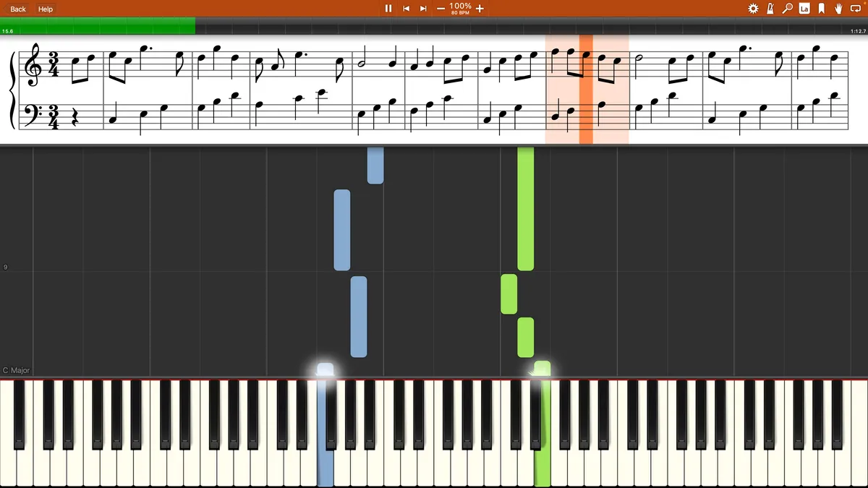Click the falling green long note
This screenshot has width=868, height=488.
point(526,208)
